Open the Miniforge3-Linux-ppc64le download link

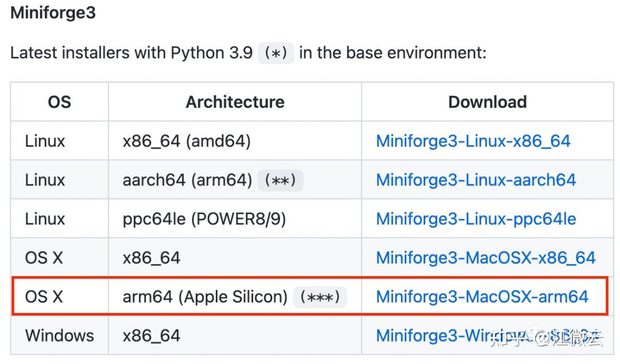[x=476, y=219]
